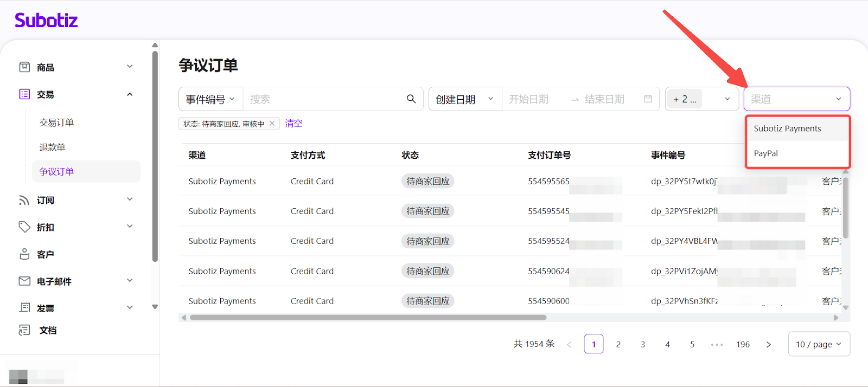Click the 文档 document icon

[24, 330]
